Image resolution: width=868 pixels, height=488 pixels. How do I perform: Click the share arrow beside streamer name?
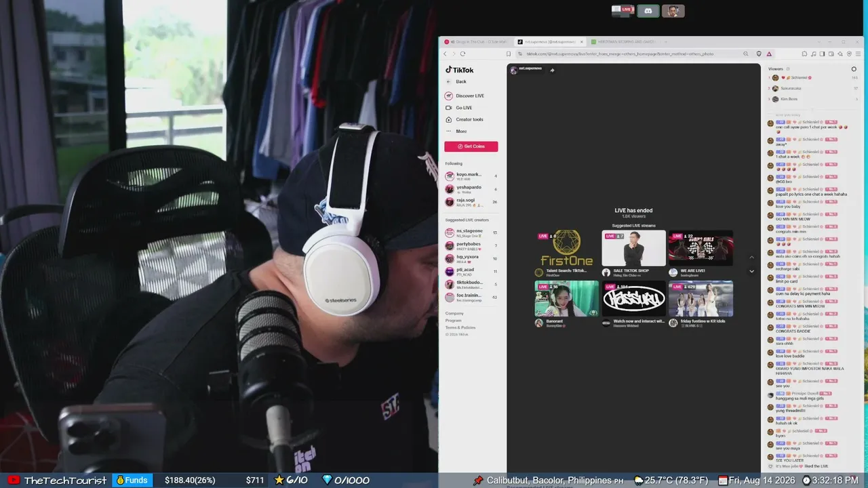pyautogui.click(x=552, y=70)
